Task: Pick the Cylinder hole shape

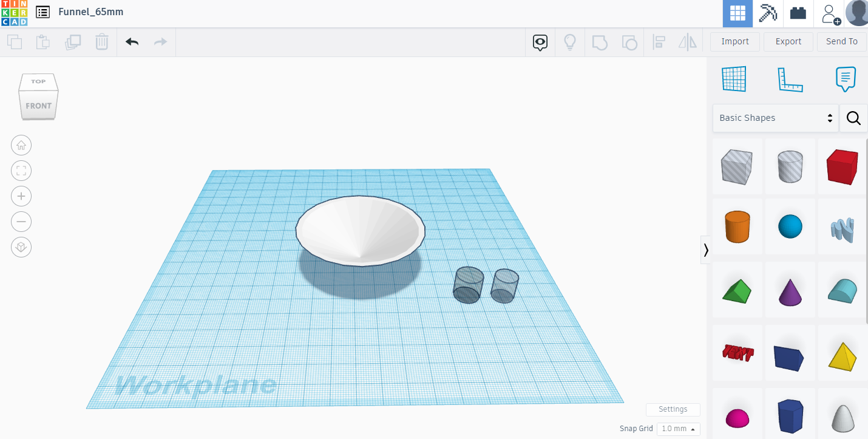Action: (x=790, y=166)
